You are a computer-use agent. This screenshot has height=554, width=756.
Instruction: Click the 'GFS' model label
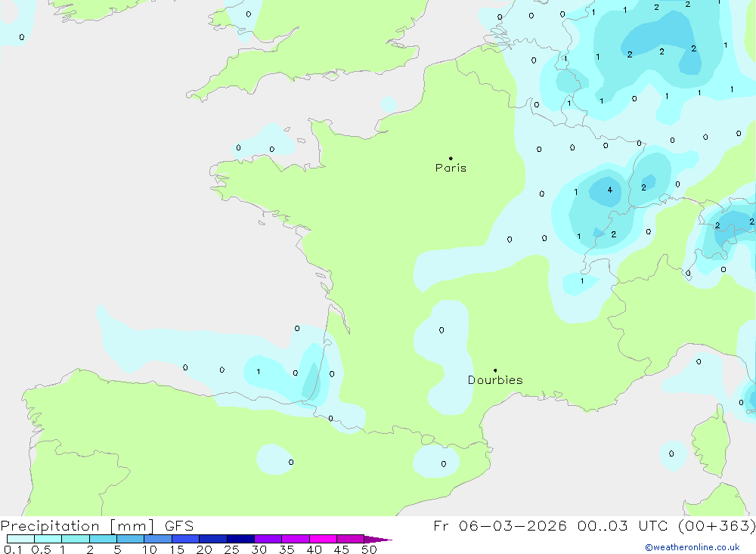(179, 526)
